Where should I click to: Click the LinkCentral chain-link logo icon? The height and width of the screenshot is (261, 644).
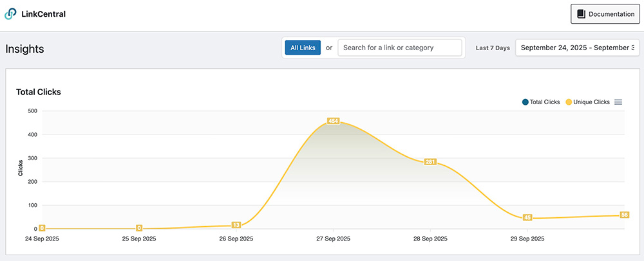11,14
